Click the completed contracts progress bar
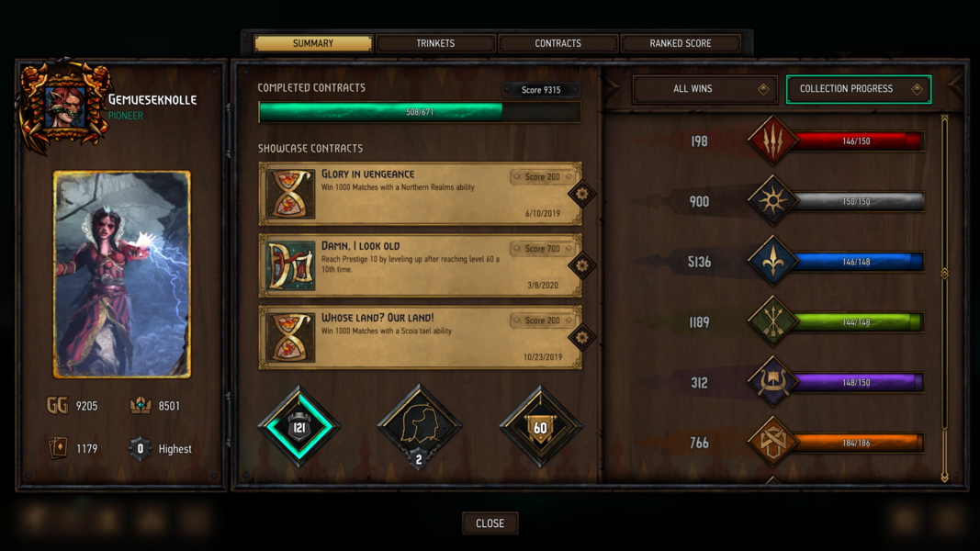Image resolution: width=980 pixels, height=551 pixels. pos(420,112)
